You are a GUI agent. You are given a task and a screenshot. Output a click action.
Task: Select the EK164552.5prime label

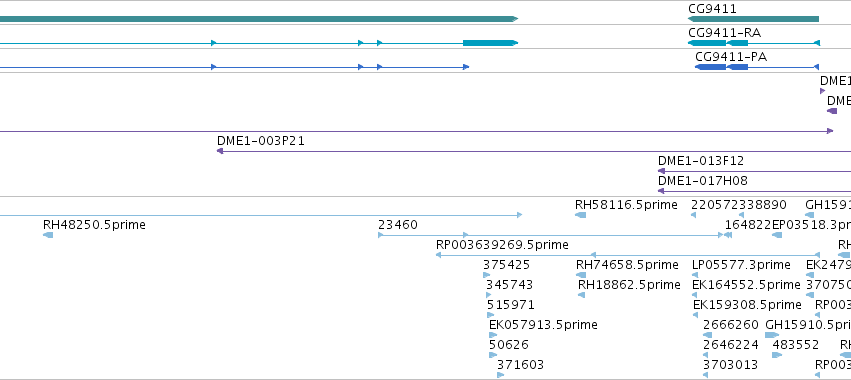coord(746,285)
